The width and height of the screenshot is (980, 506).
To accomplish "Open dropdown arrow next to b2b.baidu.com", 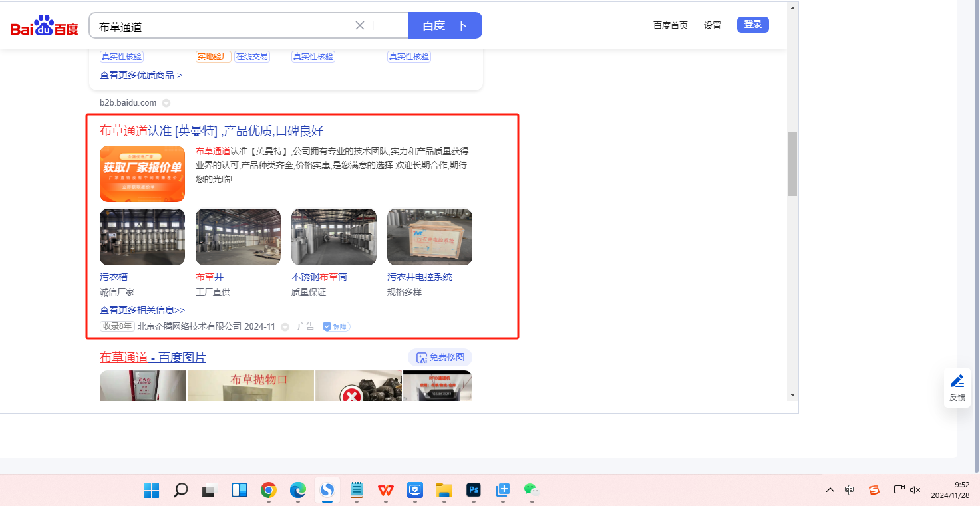I will (166, 103).
